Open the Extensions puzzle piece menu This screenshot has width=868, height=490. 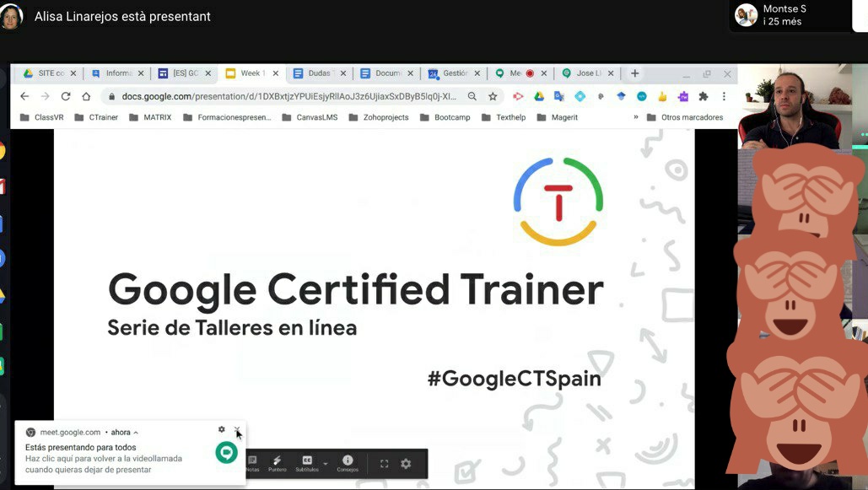click(x=703, y=96)
